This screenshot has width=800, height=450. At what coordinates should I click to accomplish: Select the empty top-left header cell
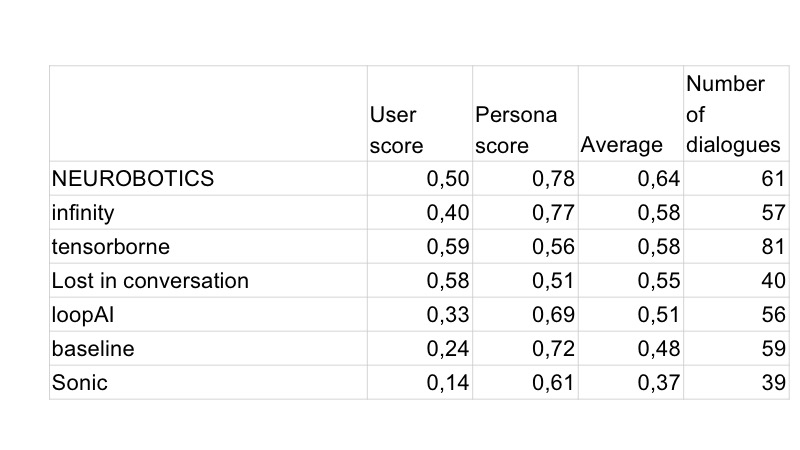pos(207,113)
